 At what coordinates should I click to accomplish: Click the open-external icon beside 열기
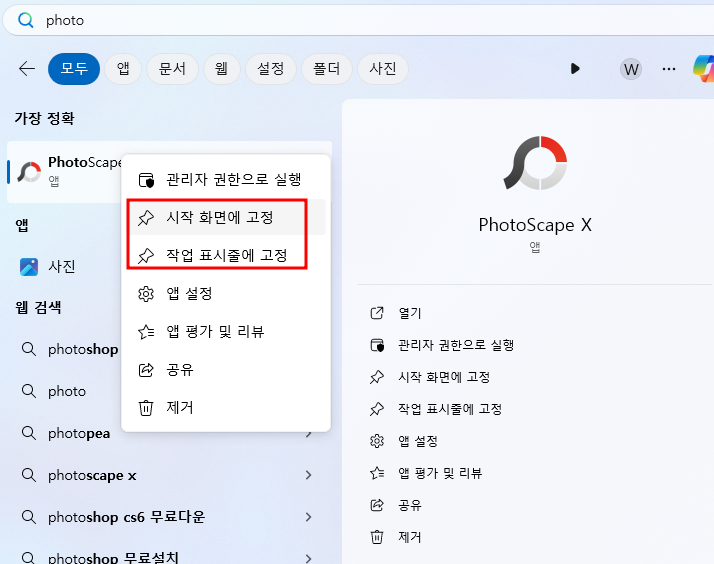tap(377, 313)
